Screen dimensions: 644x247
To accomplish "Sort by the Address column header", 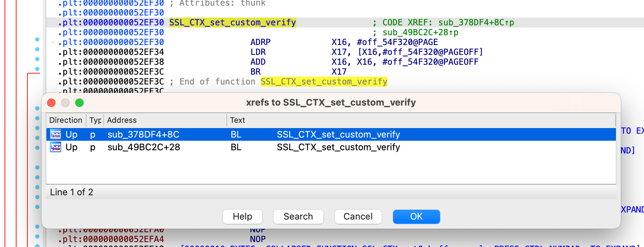I will point(165,120).
